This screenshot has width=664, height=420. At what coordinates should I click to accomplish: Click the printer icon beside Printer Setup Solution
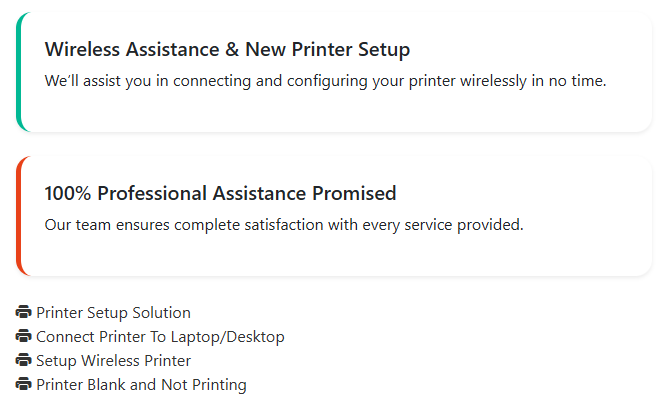pos(24,313)
